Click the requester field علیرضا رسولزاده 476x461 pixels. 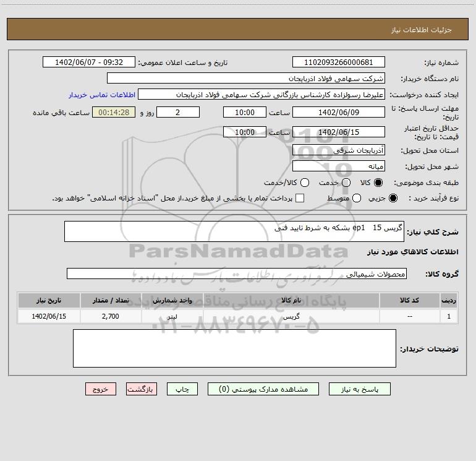coord(261,94)
